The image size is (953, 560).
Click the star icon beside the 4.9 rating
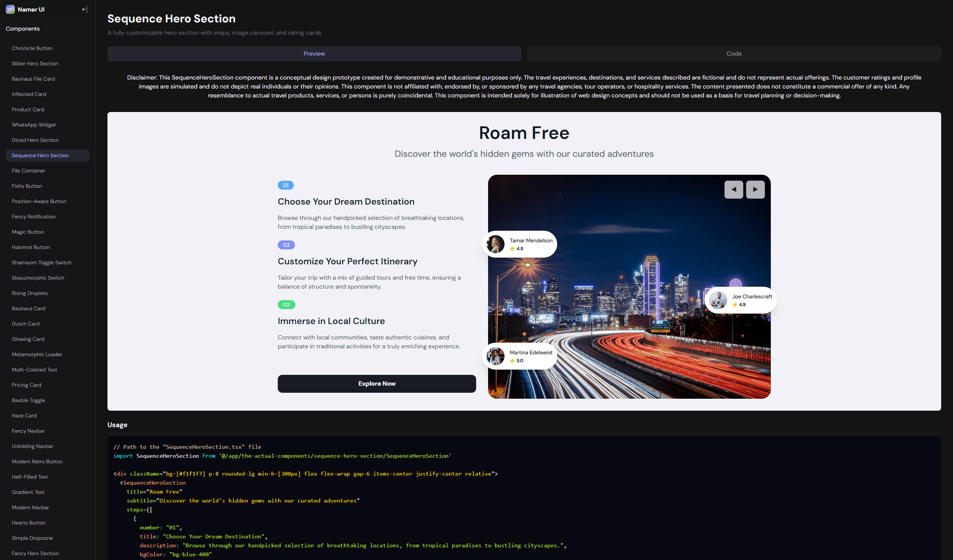pos(735,305)
